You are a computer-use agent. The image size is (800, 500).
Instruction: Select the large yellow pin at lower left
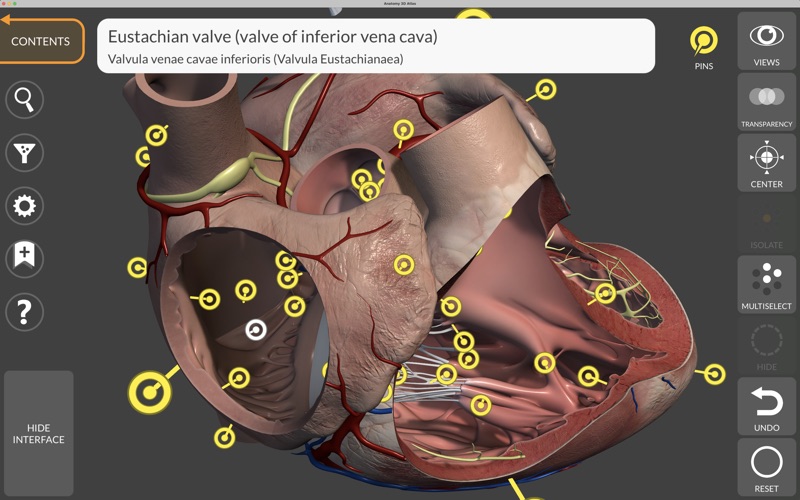point(149,392)
